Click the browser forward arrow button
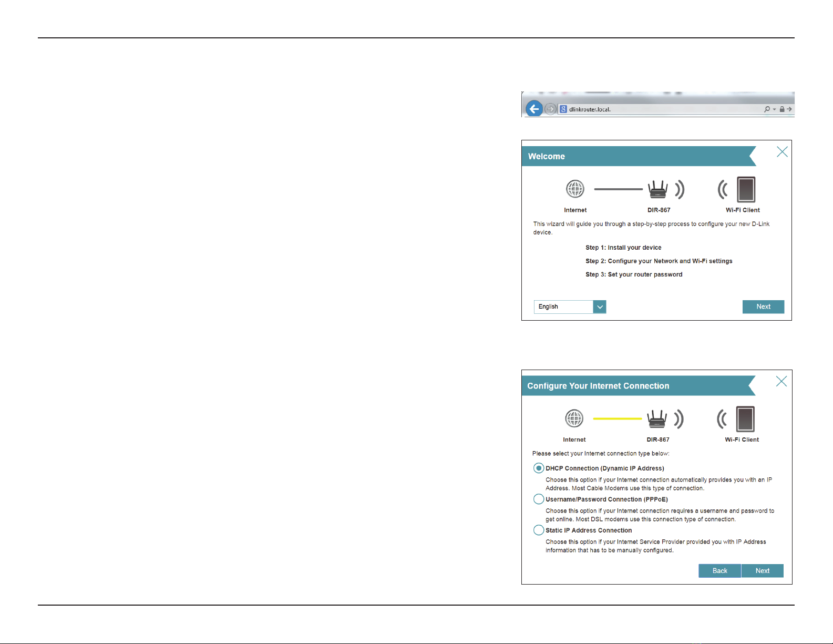This screenshot has height=644, width=833. point(550,109)
